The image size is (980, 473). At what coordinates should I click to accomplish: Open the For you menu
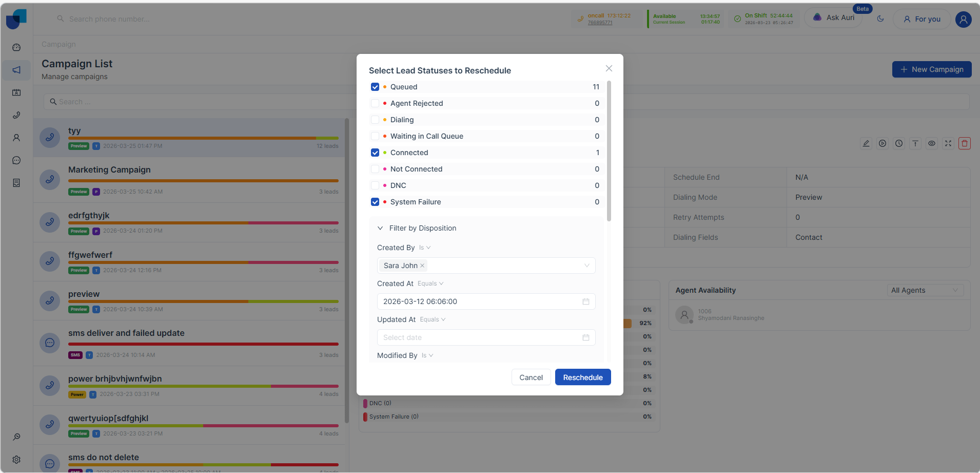pyautogui.click(x=922, y=19)
